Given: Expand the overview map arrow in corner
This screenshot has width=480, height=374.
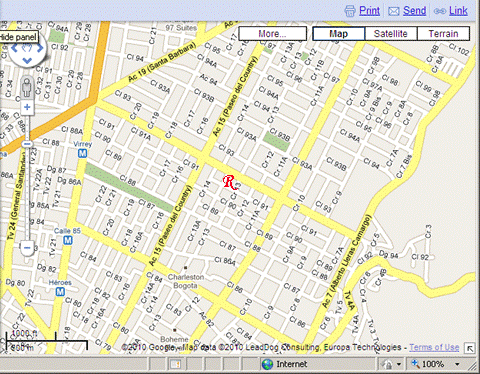Looking at the screenshot, I should (470, 348).
